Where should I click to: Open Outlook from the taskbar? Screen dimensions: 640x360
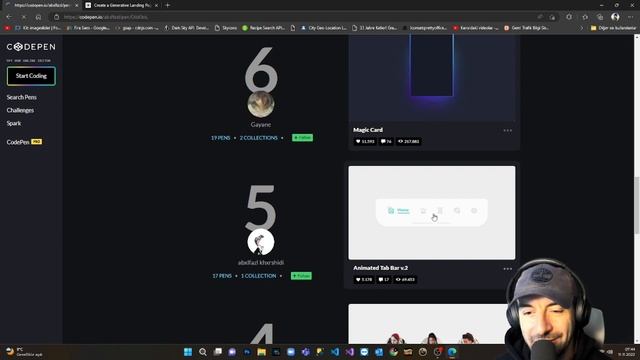[x=379, y=352]
